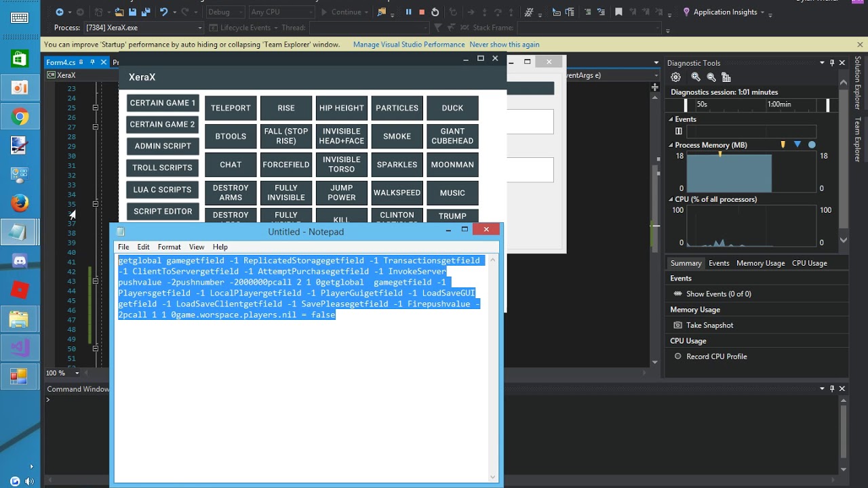Click the BTOOLS button in XeraX
This screenshot has width=868, height=488.
(231, 136)
